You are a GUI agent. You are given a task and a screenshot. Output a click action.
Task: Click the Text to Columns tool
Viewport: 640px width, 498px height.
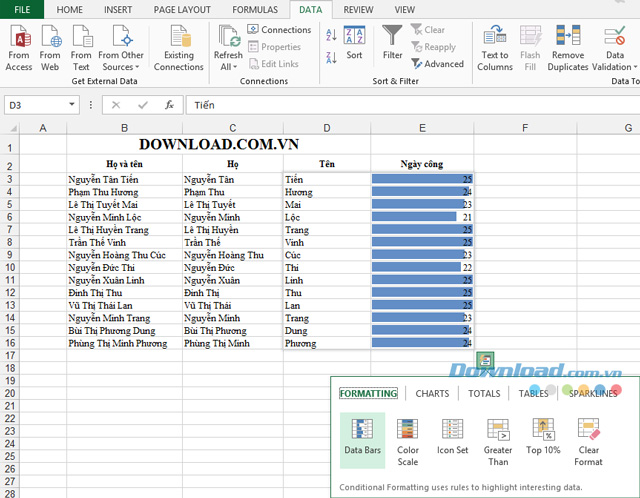coord(495,47)
